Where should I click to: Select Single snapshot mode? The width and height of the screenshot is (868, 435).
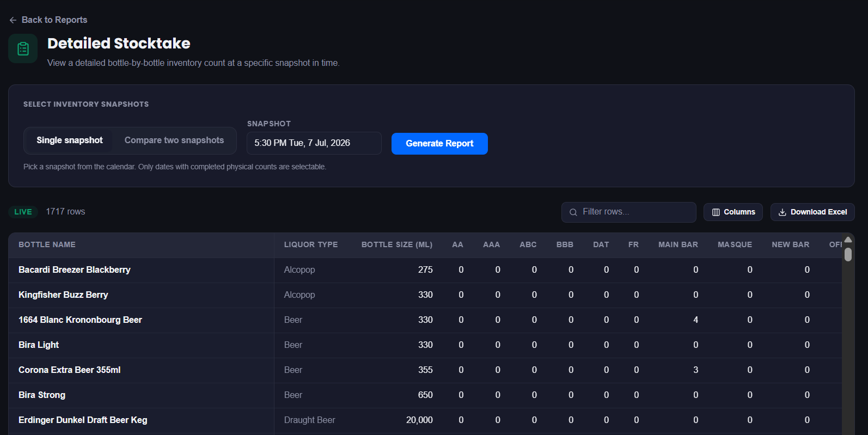pyautogui.click(x=70, y=140)
